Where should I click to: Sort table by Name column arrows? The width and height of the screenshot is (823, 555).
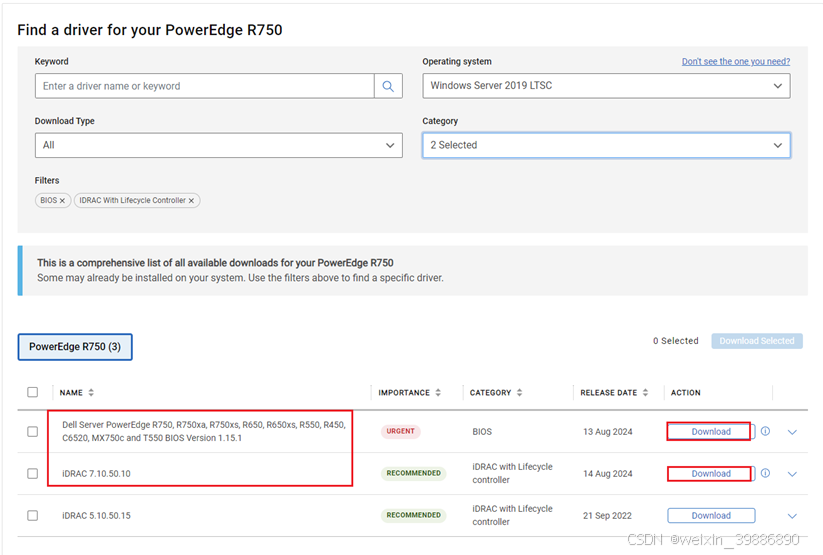tap(91, 393)
